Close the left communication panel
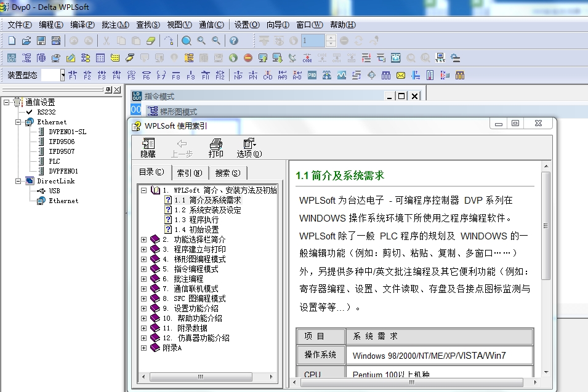 coord(118,90)
